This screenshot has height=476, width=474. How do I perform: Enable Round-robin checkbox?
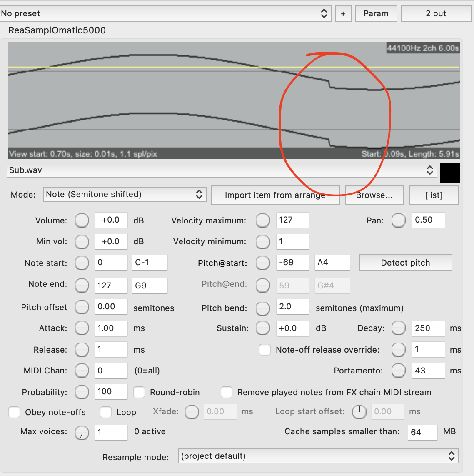[x=139, y=392]
